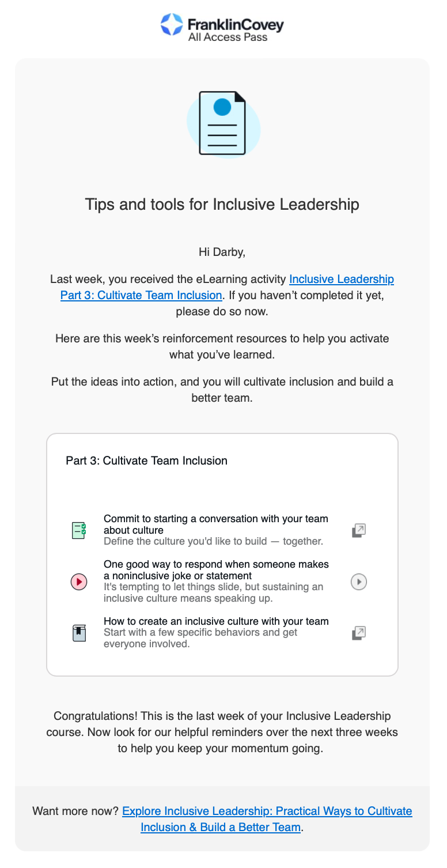Click 'Part 3: Cultivate Team Inclusion' card heading

(146, 461)
